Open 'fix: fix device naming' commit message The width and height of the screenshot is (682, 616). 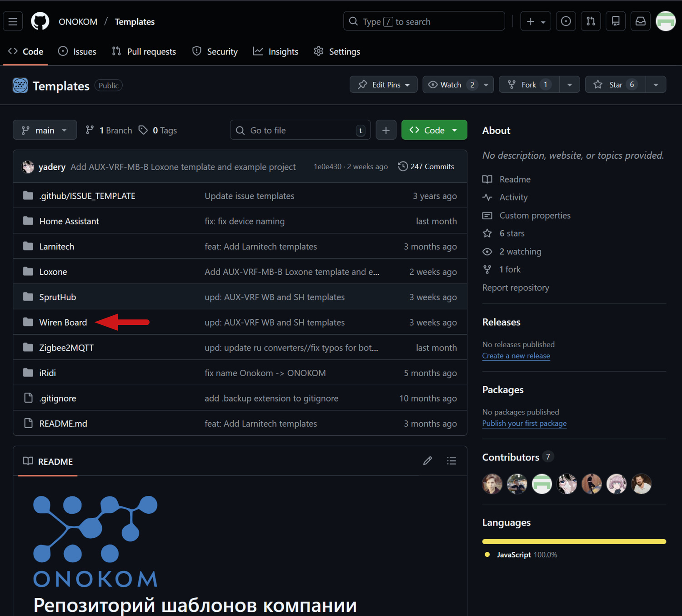(245, 221)
